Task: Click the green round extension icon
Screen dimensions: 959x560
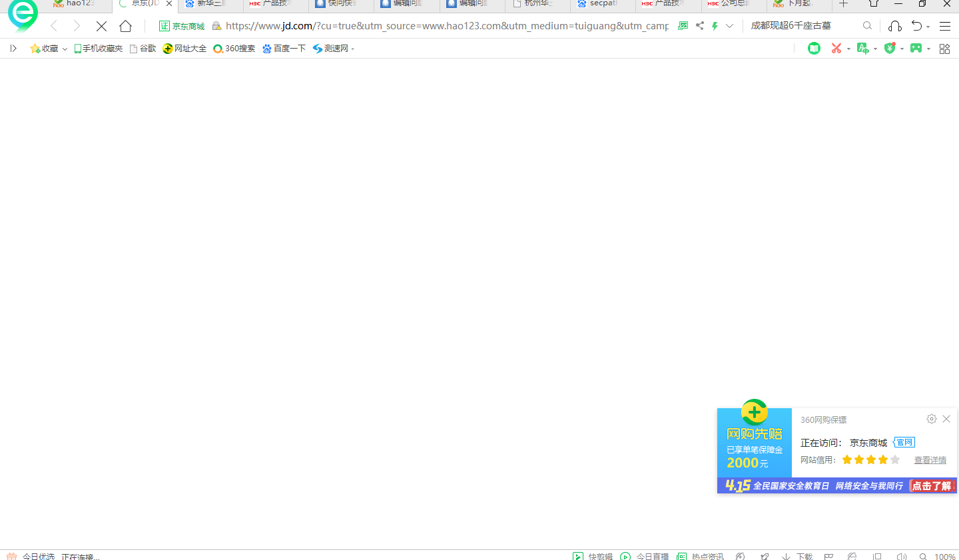Action: [x=814, y=49]
